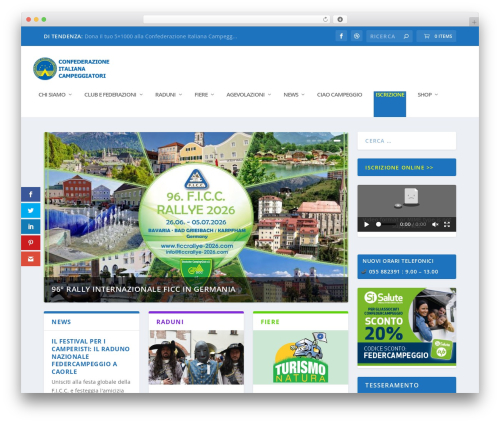Click the video progress slider
The height and width of the screenshot is (423, 500).
pos(386,224)
